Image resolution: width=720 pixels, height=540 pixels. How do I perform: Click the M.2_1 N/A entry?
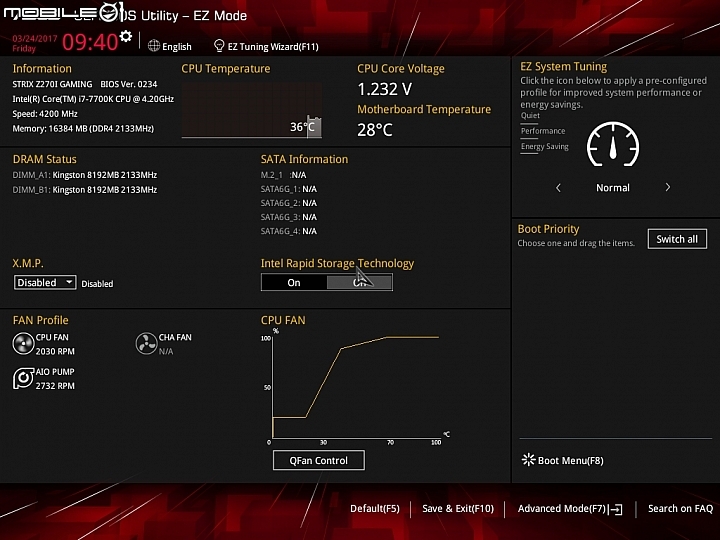pyautogui.click(x=283, y=175)
